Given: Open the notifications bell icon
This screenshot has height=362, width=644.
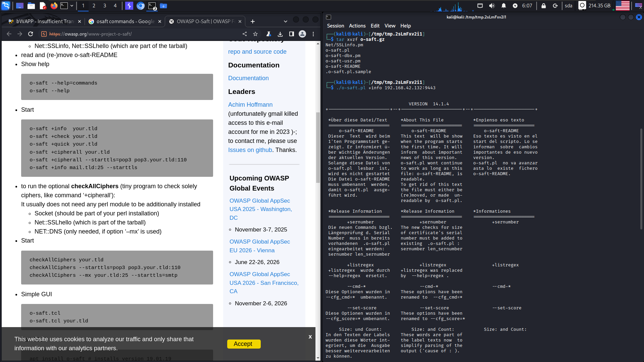Looking at the screenshot, I should pos(504,6).
